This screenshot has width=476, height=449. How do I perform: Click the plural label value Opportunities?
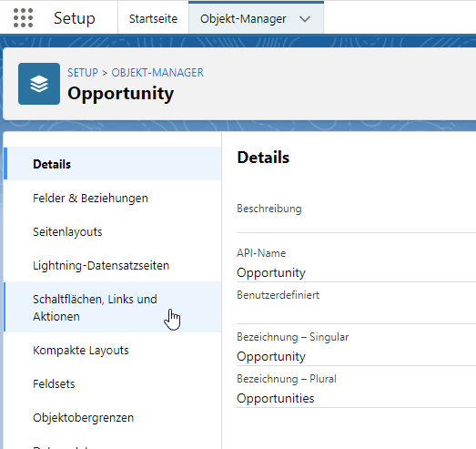coord(276,398)
